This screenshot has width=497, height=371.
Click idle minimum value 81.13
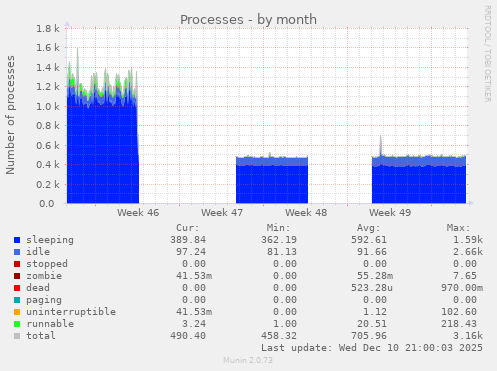(x=282, y=252)
